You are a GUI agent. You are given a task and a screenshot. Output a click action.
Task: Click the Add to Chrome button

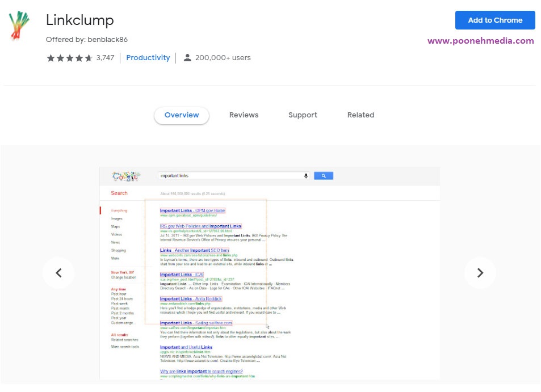coord(495,20)
